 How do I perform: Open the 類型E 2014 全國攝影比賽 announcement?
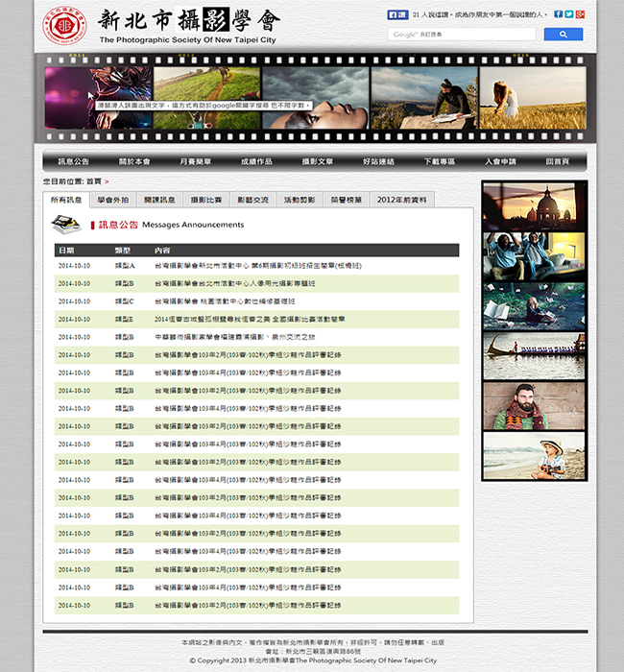pos(250,320)
